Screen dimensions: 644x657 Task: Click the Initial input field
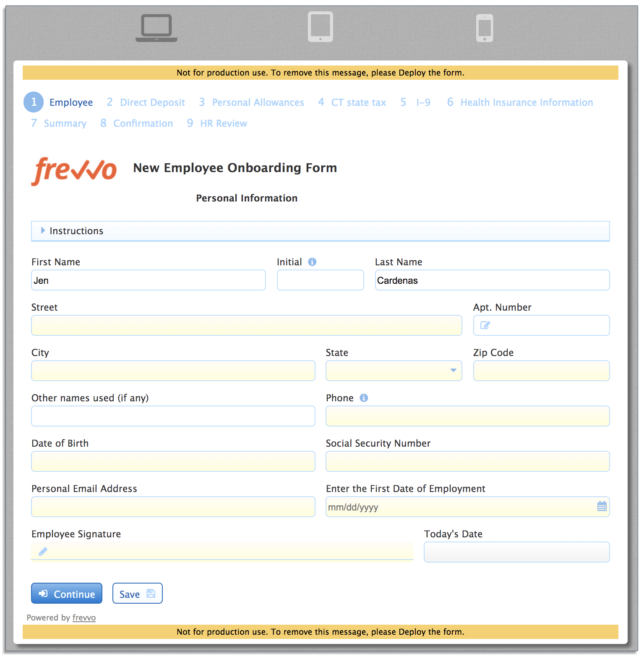click(321, 280)
